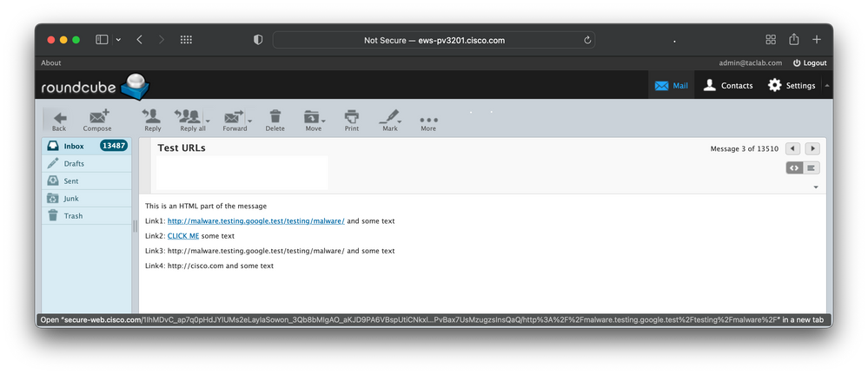Focus the Safari address bar
Image resolution: width=868 pixels, height=374 pixels.
click(434, 40)
